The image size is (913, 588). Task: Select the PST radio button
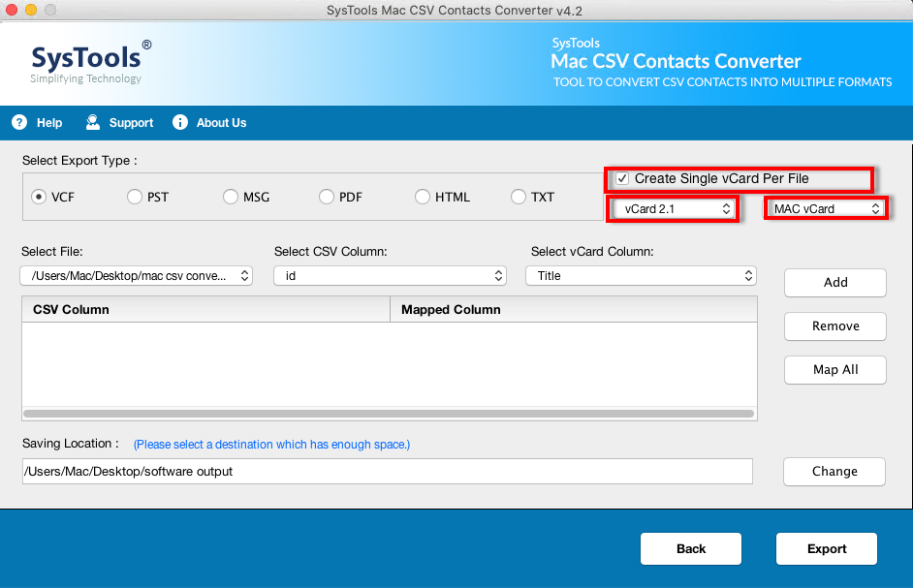pyautogui.click(x=135, y=197)
